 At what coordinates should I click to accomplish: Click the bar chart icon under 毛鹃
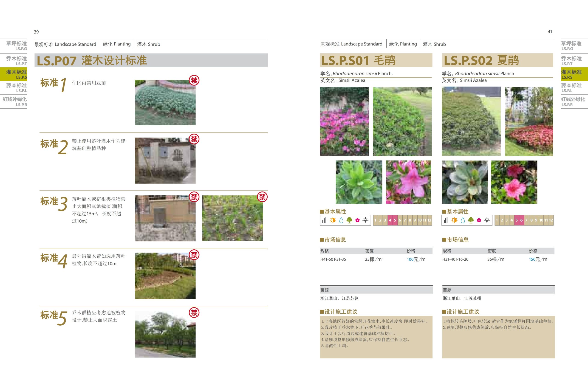pos(324,220)
